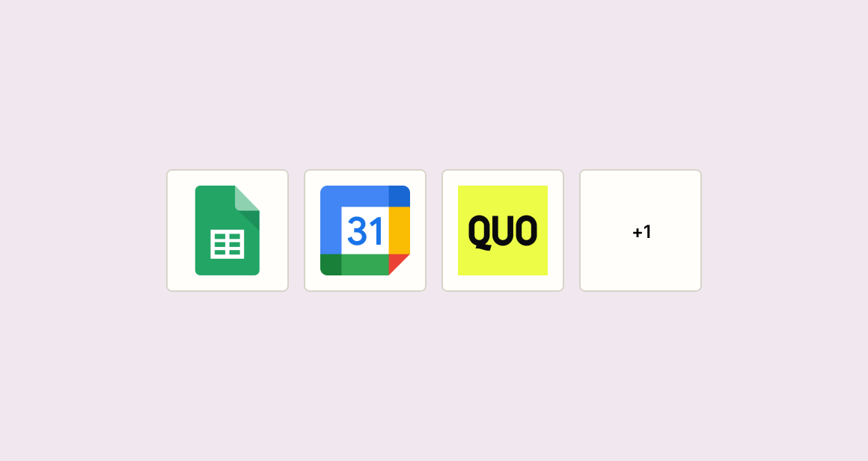Click the black QUO lettering
The image size is (868, 461).
point(503,231)
